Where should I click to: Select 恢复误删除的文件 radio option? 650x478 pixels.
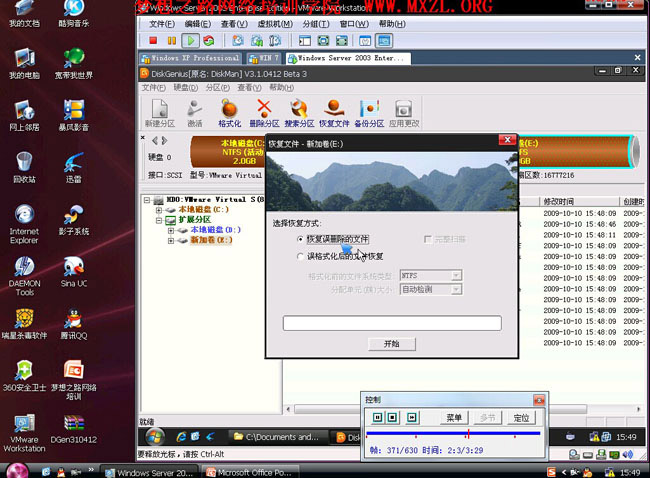301,239
